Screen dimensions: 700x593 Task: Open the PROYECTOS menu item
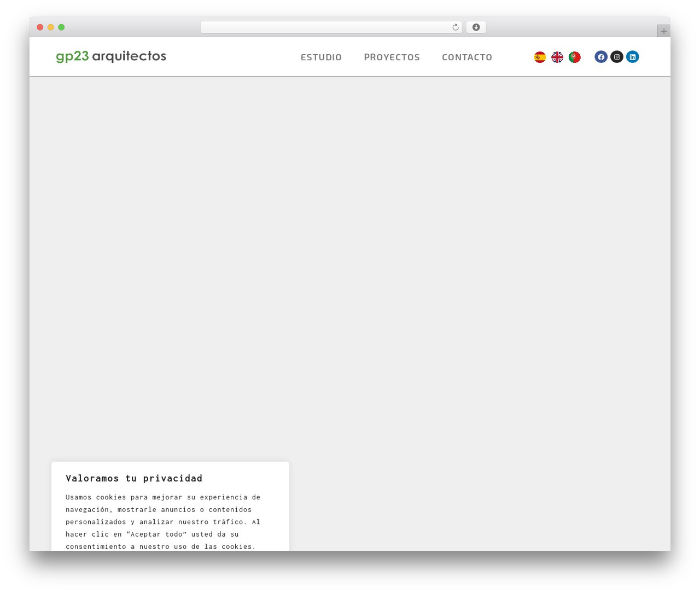(x=392, y=57)
